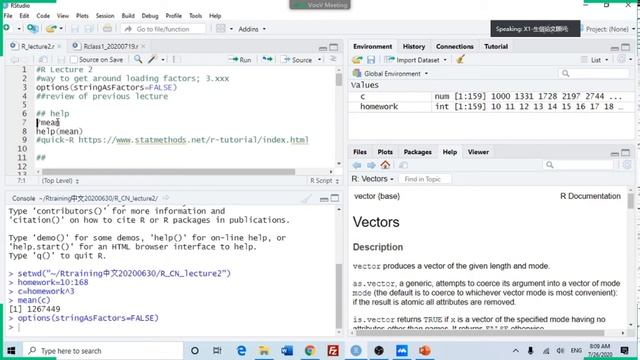
Task: Open the Code menu
Action: (43, 16)
